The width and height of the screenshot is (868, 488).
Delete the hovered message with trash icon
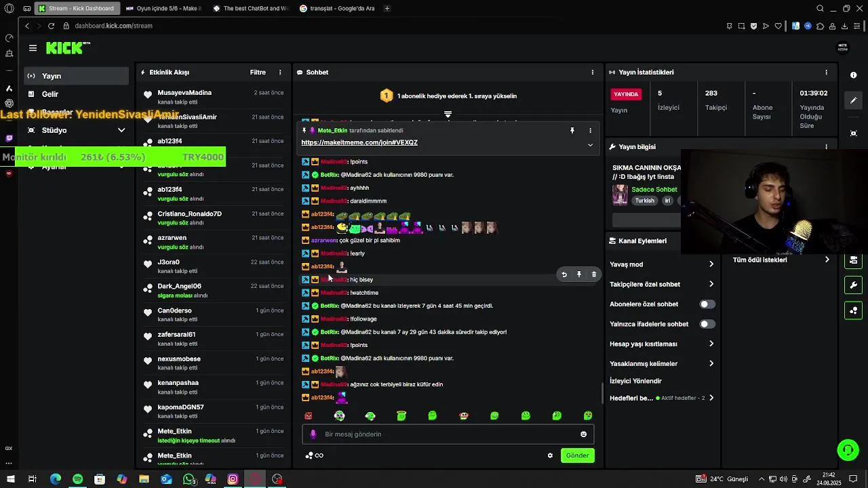594,274
